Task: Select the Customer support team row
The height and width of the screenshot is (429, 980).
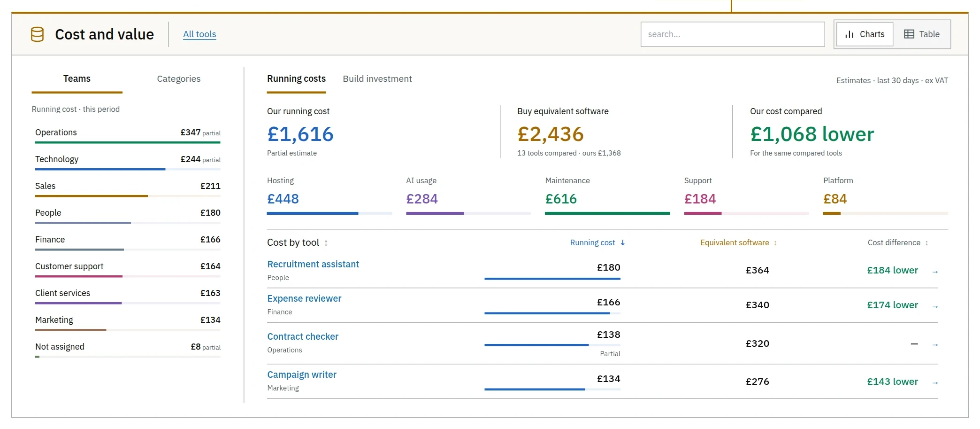Action: (128, 269)
